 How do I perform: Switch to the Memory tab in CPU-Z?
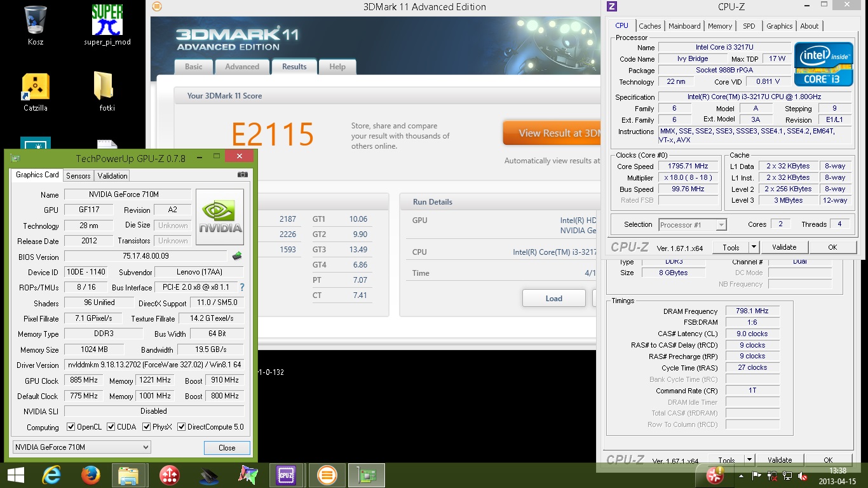point(720,26)
